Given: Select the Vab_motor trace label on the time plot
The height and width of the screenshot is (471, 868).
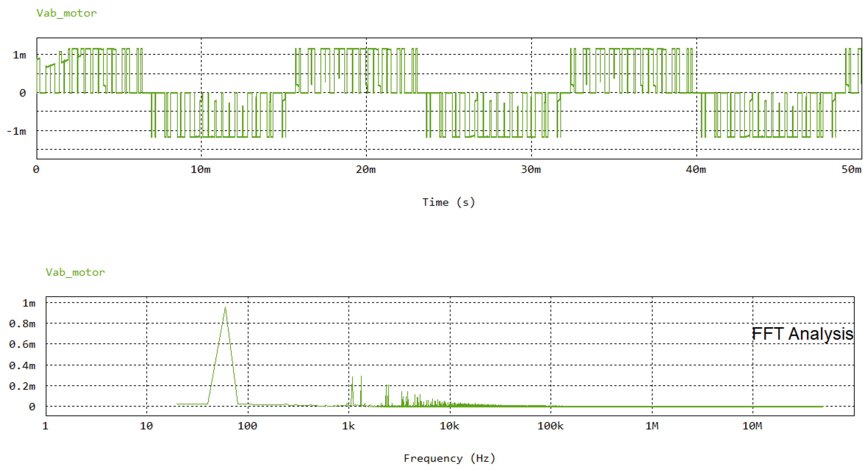Looking at the screenshot, I should click(66, 14).
